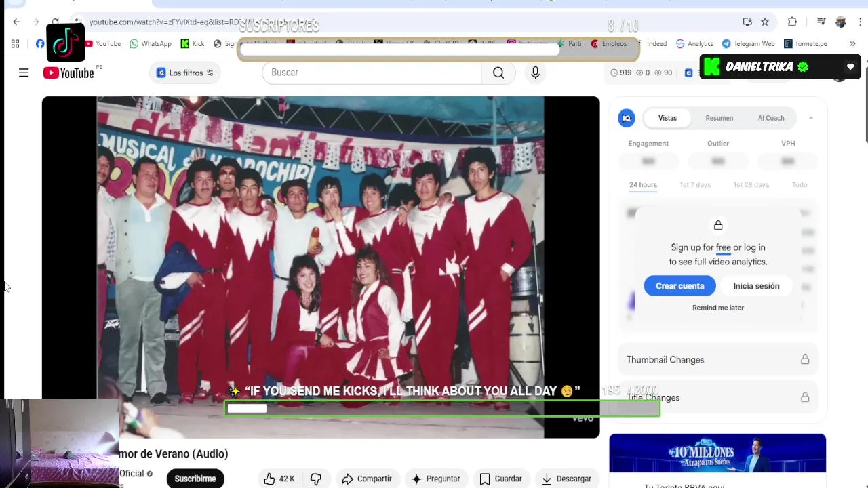Open the locked Thumbnail Changes section
Screen dimensions: 868x488
click(718, 360)
